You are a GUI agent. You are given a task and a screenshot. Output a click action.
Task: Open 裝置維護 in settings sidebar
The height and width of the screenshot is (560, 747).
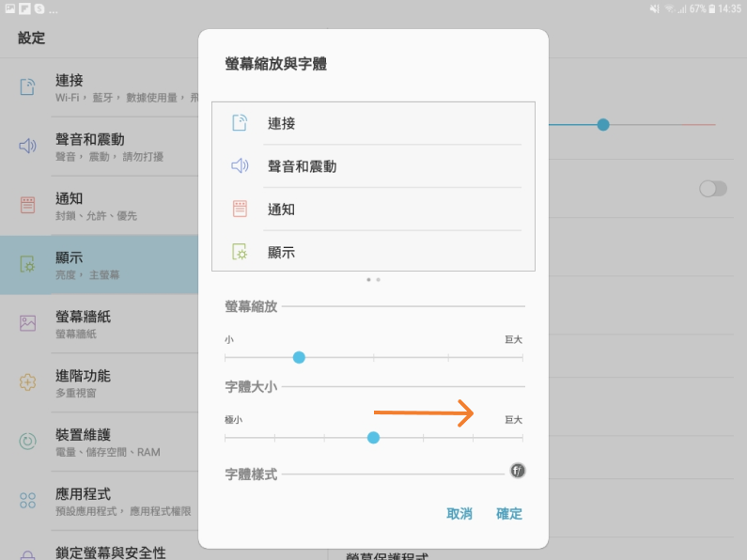99,442
